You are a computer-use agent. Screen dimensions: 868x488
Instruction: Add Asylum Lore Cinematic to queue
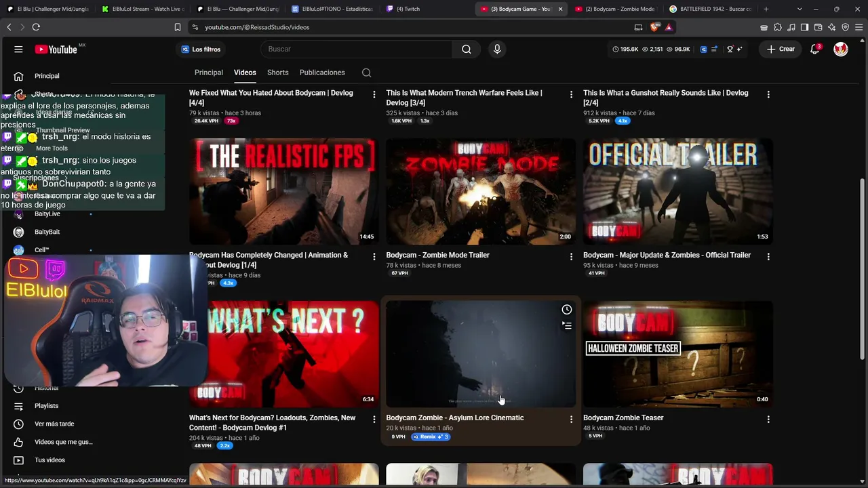[567, 325]
